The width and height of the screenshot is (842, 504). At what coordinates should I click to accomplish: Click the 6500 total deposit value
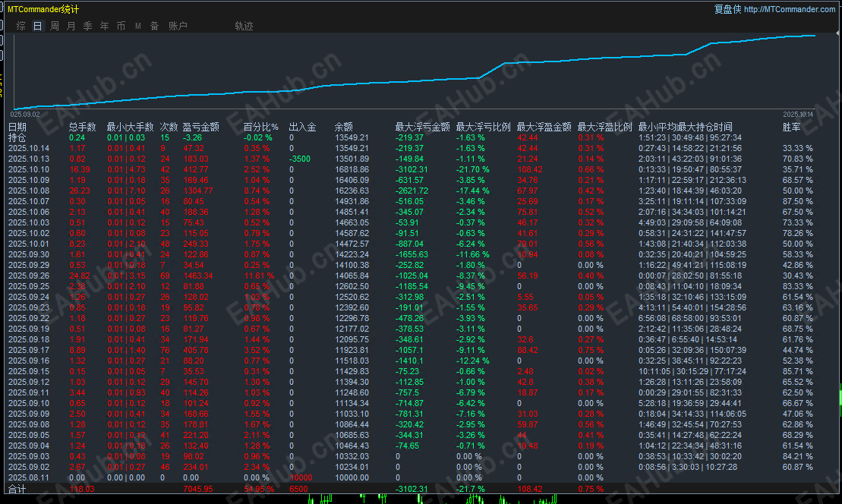tap(298, 489)
